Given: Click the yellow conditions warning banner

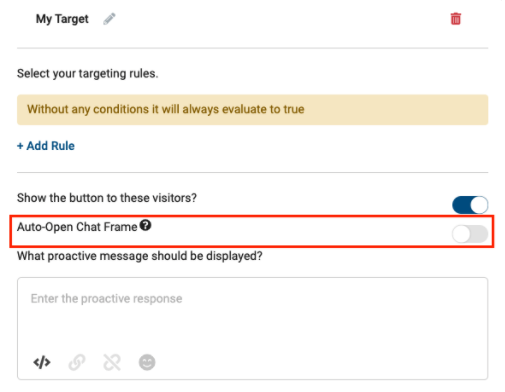Looking at the screenshot, I should (253, 110).
